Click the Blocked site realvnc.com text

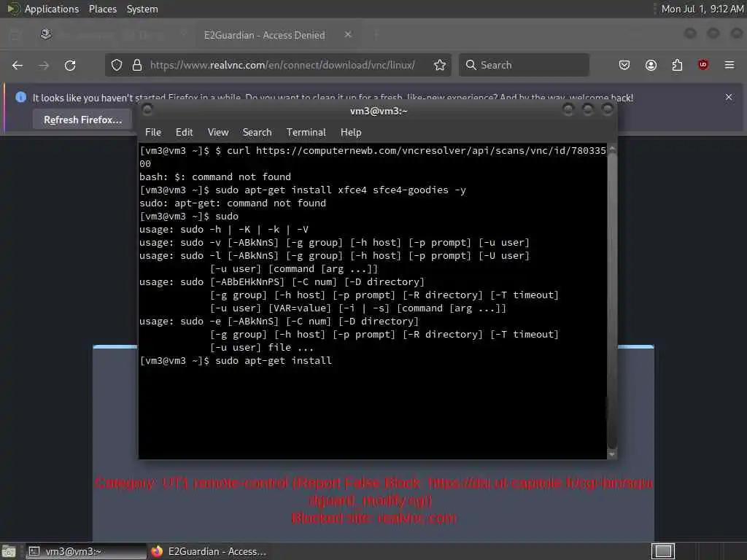tap(373, 518)
